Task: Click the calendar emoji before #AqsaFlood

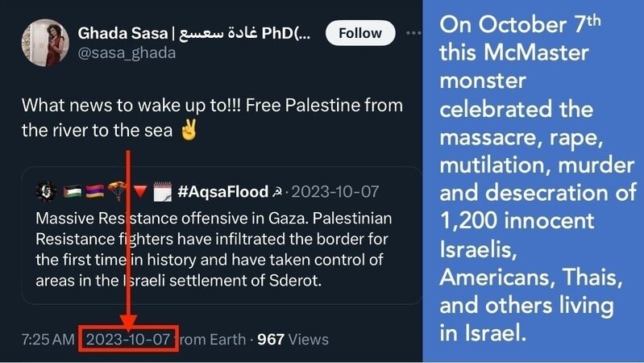Action: [x=161, y=193]
